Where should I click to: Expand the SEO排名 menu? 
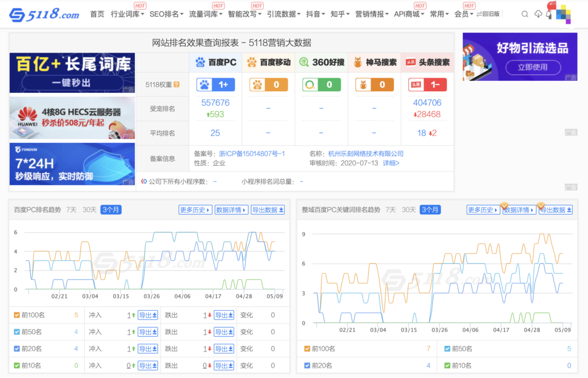coord(166,14)
